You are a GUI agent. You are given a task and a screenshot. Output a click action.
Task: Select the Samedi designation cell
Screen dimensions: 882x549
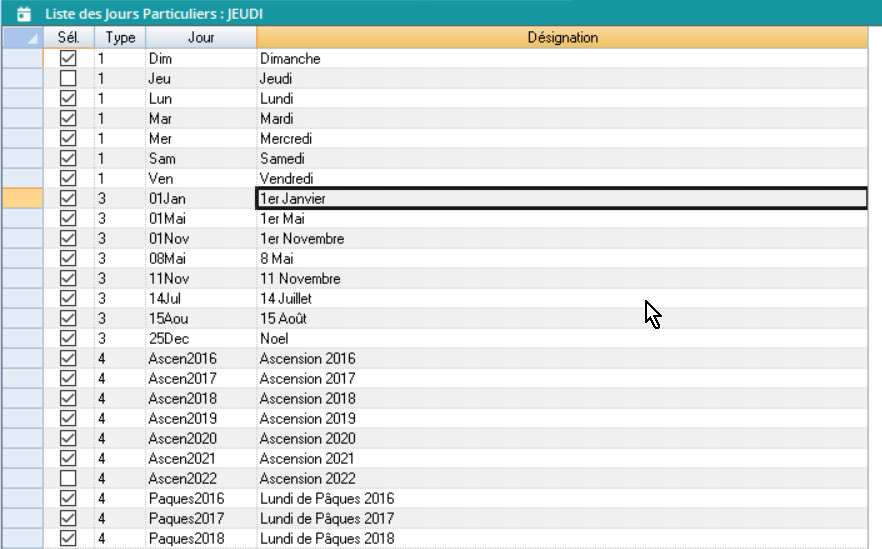(561, 159)
